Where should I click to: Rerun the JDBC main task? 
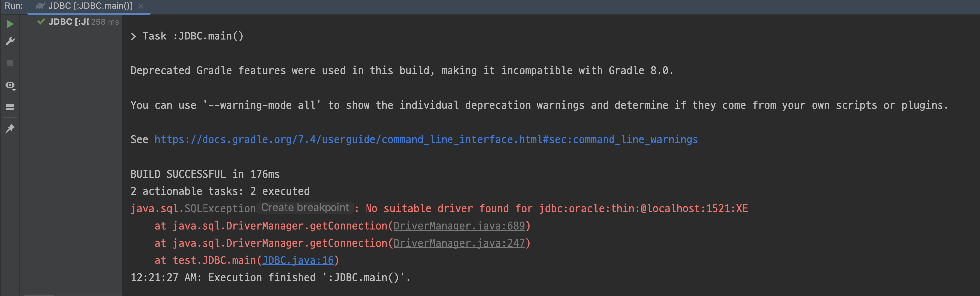(x=10, y=24)
